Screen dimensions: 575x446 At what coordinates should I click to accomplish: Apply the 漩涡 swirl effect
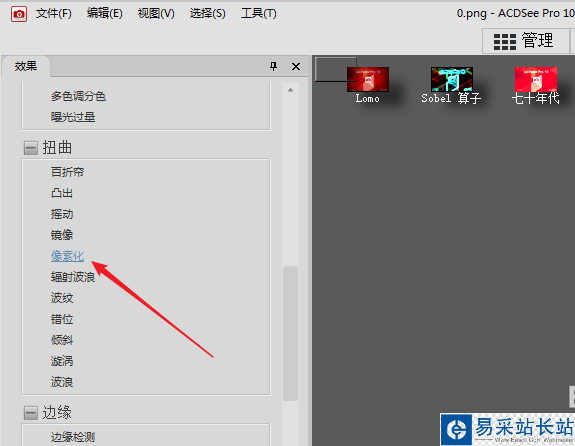click(62, 361)
